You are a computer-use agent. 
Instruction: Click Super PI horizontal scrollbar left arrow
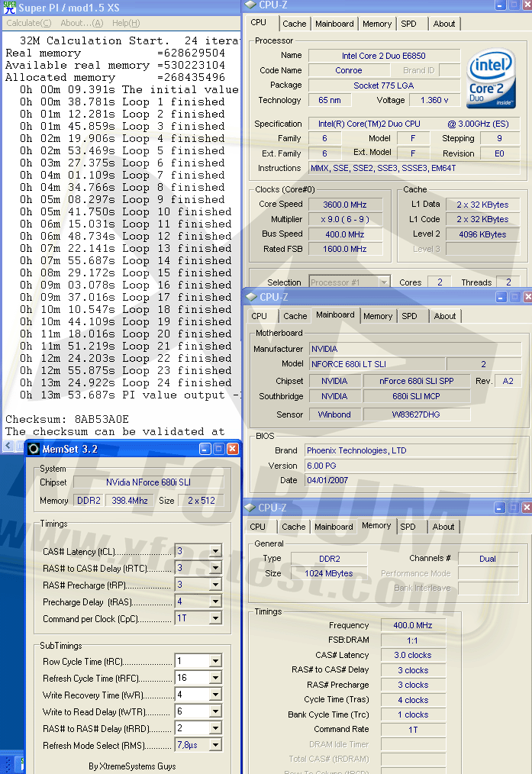click(x=8, y=446)
